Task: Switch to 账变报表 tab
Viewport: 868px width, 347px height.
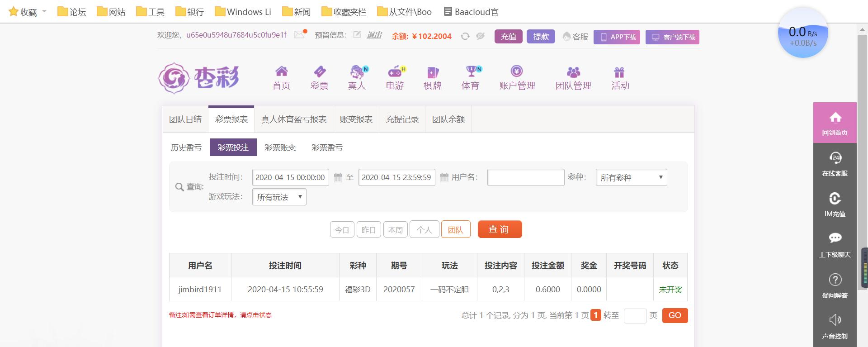Action: click(356, 119)
